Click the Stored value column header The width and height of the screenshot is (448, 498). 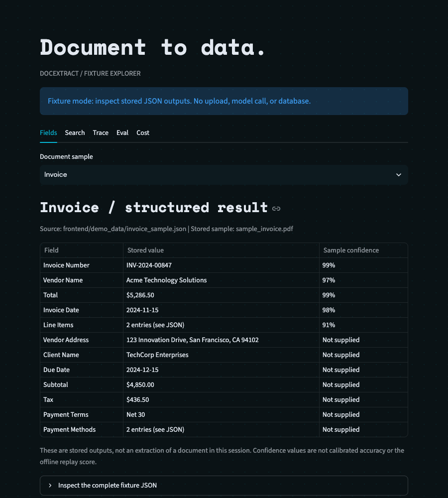click(x=221, y=250)
